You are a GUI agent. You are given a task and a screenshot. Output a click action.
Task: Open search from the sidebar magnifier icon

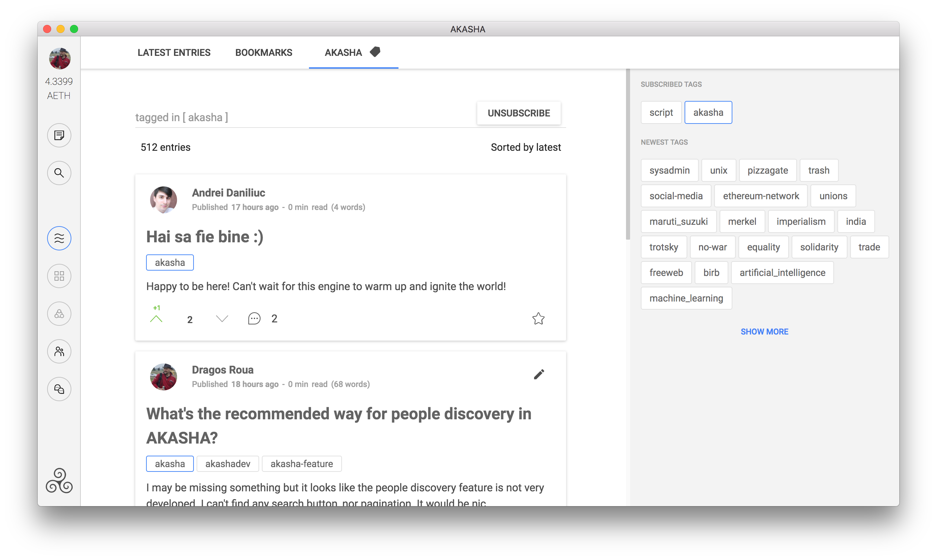pos(59,173)
